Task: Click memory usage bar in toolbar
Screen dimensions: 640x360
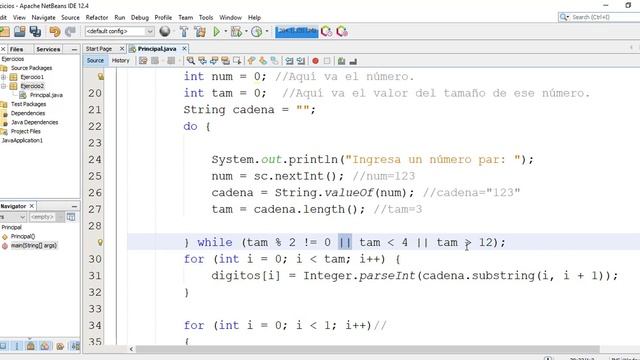Action: pyautogui.click(x=297, y=31)
